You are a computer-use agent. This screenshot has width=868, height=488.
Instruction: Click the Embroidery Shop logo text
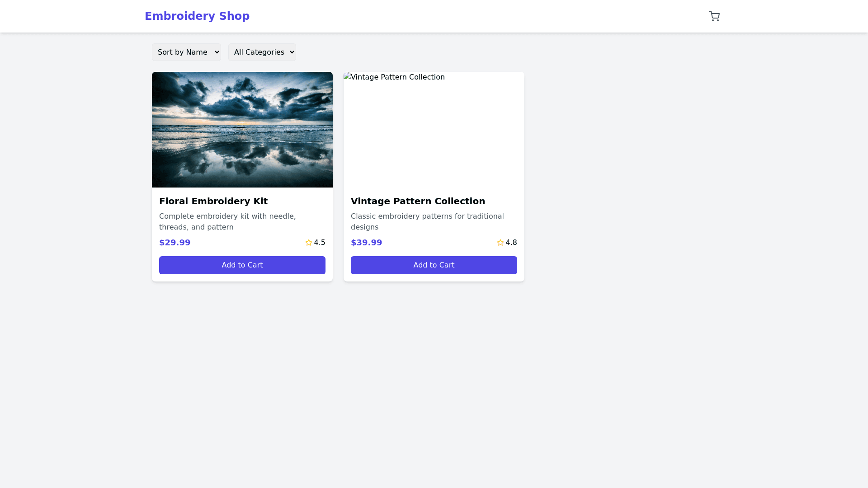point(197,16)
